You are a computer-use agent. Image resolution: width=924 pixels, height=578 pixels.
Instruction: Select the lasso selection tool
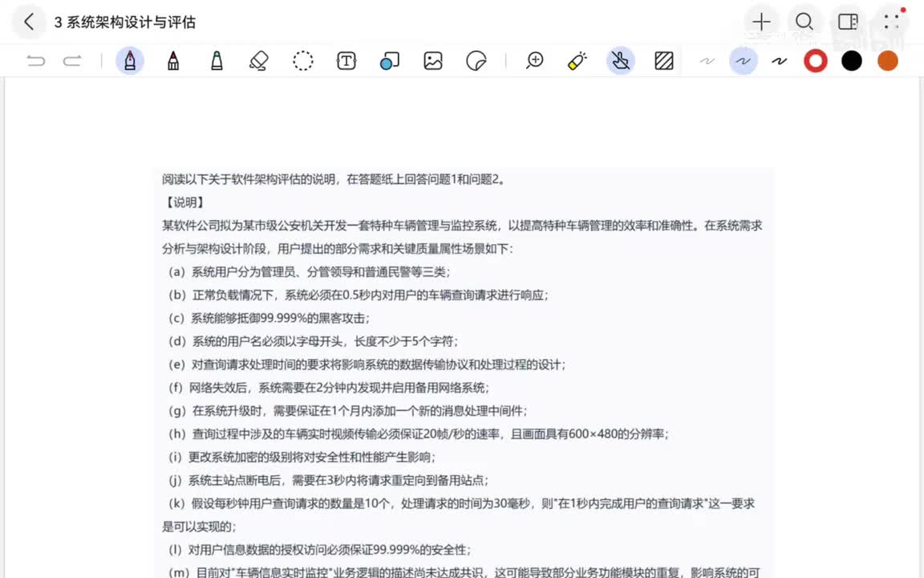(303, 61)
